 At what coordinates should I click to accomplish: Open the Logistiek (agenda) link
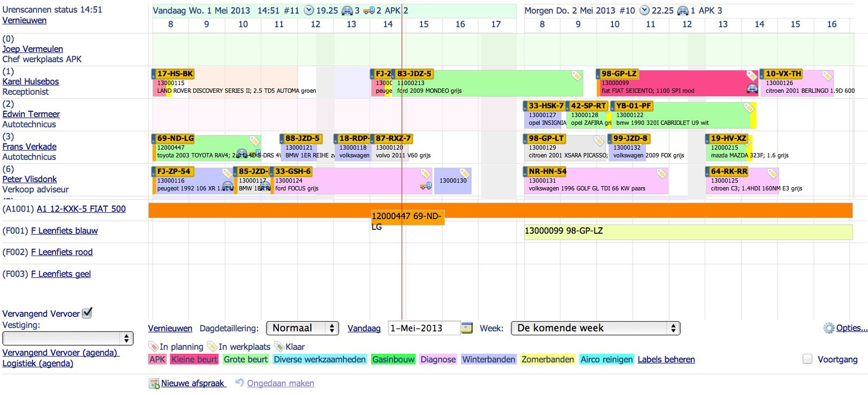(x=37, y=364)
